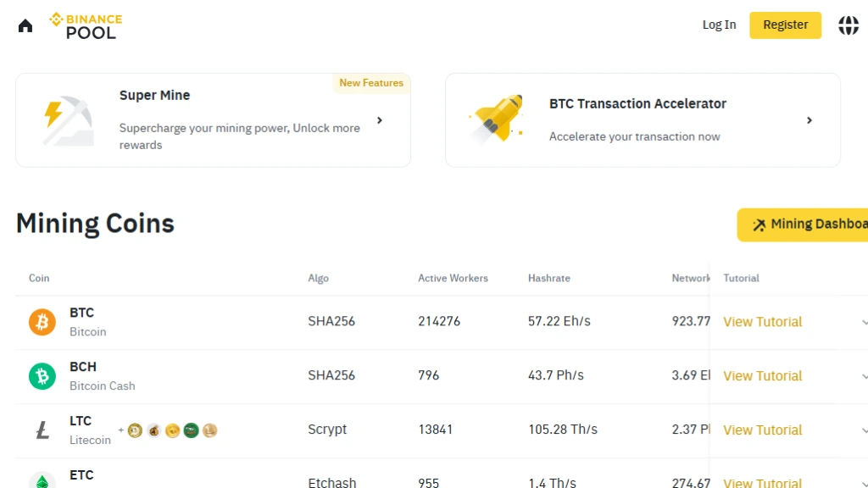Screen dimensions: 868x488
Task: Open the Super Mine card arrow
Action: pyautogui.click(x=380, y=120)
